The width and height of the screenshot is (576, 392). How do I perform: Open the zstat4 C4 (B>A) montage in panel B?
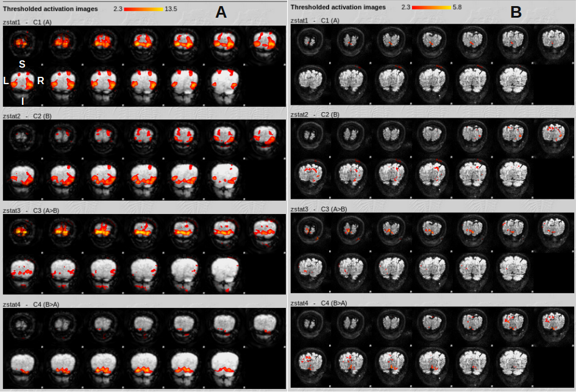click(432, 347)
